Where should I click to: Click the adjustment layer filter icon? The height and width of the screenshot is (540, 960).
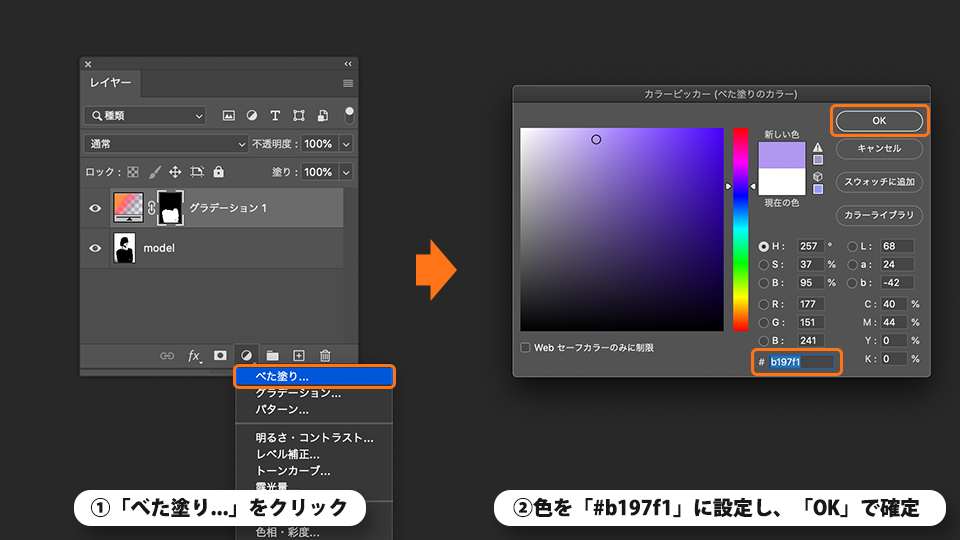[x=252, y=116]
